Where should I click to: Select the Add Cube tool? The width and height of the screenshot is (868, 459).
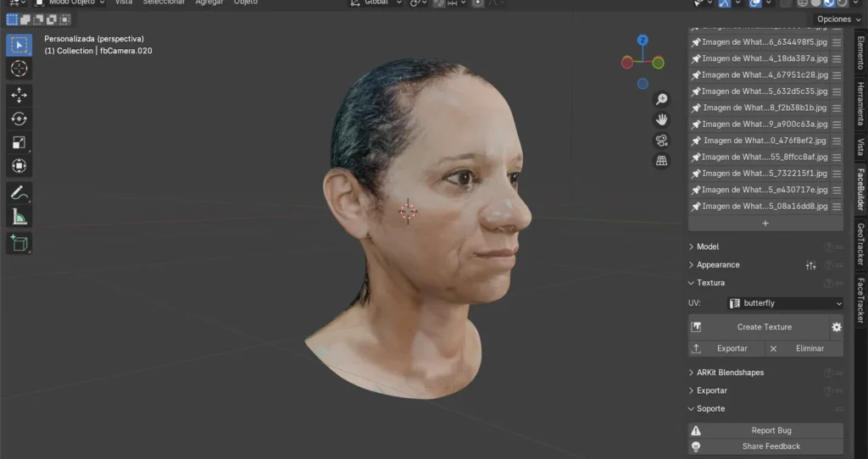(x=19, y=243)
